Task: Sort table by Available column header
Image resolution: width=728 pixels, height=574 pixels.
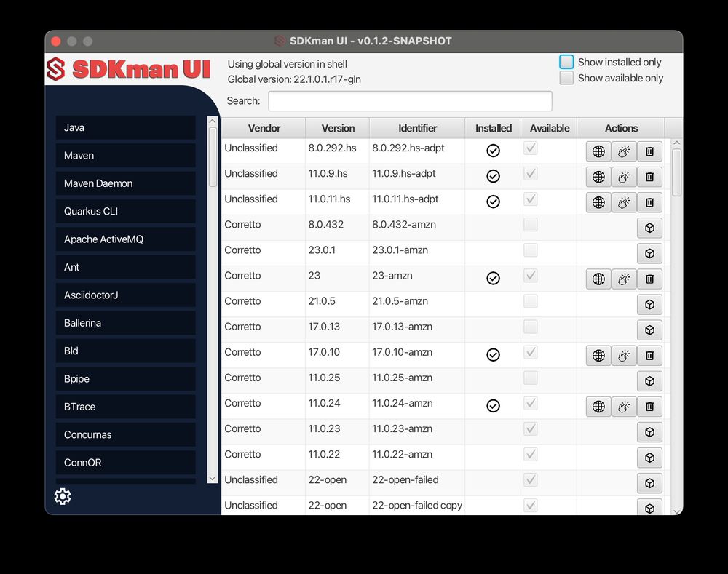Action: (549, 128)
